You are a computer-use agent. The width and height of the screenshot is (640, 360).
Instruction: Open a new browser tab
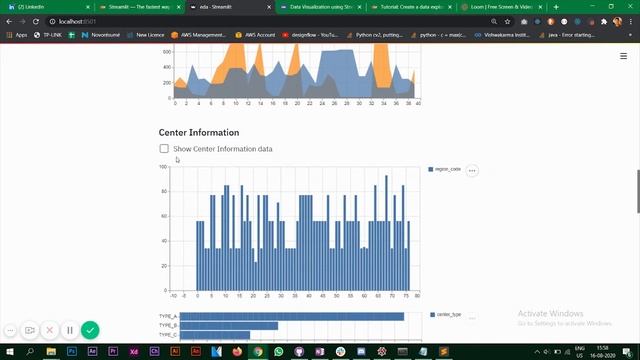556,7
